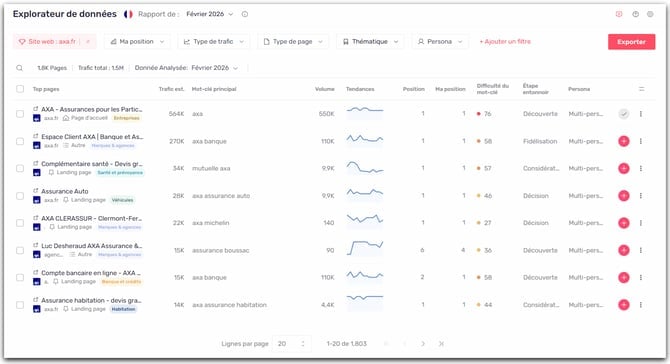Open external link icon of Assurance Auto page

click(36, 191)
